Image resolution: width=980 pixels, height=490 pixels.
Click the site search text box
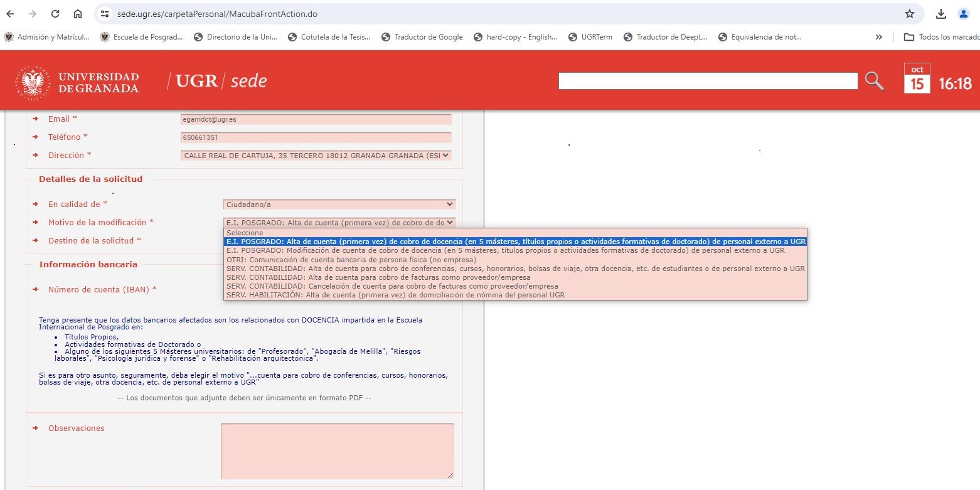pyautogui.click(x=707, y=82)
